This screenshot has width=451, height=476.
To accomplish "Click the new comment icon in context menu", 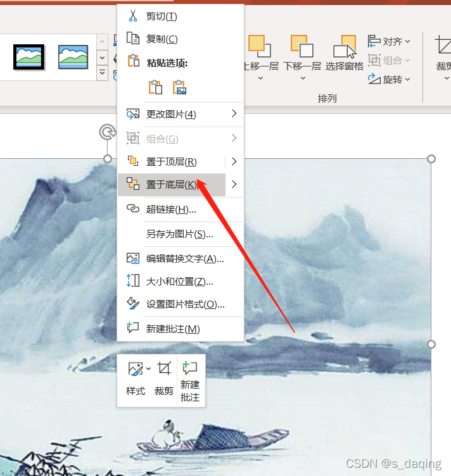I will [133, 328].
